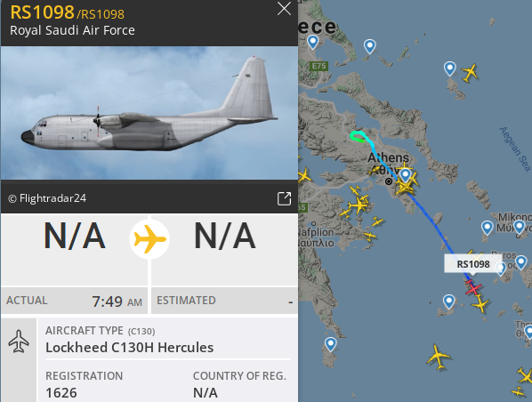This screenshot has width=532, height=402.
Task: Close the RS1098 flight details panel
Action: click(284, 9)
